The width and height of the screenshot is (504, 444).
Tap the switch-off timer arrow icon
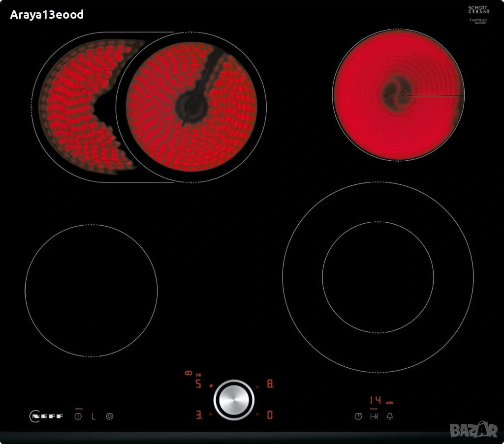coord(374,416)
